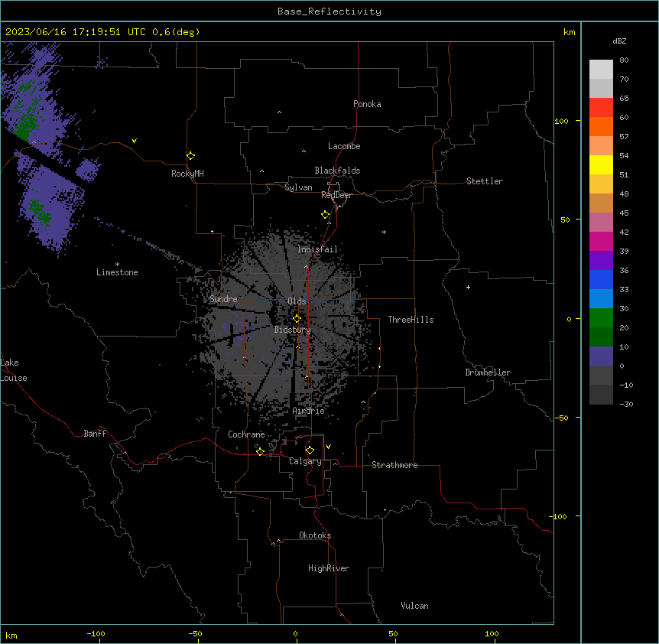Click the -30 value in the dBZ legend

pos(626,404)
